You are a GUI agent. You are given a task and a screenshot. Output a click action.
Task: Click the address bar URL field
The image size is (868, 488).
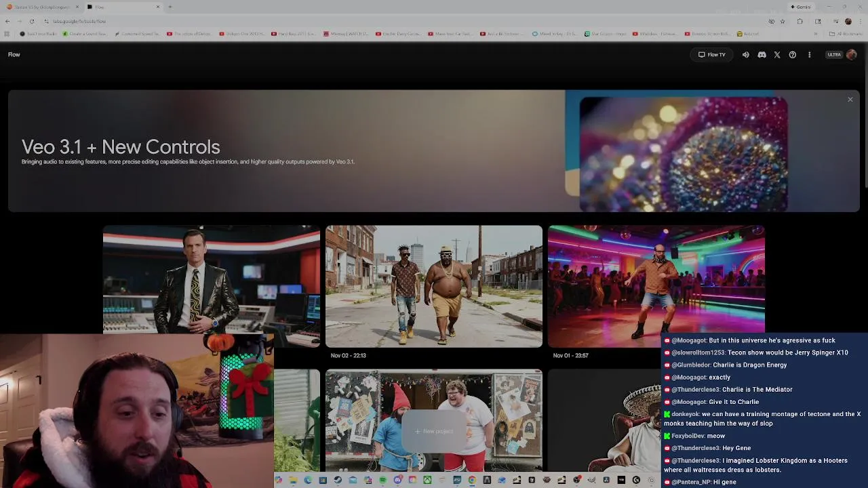407,21
